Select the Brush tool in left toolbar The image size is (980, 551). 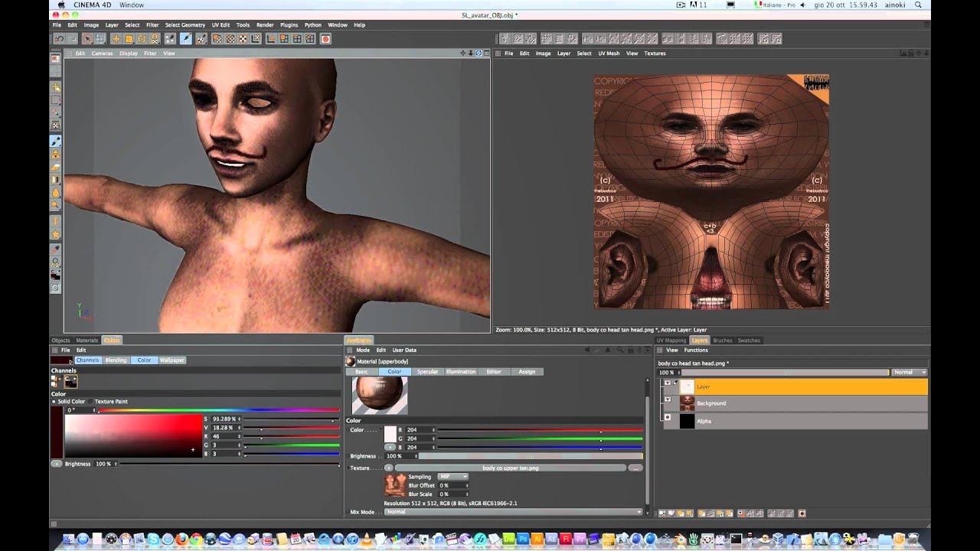pos(56,141)
